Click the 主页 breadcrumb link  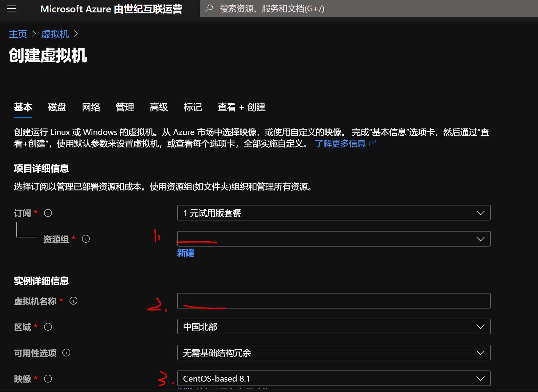pyautogui.click(x=18, y=34)
